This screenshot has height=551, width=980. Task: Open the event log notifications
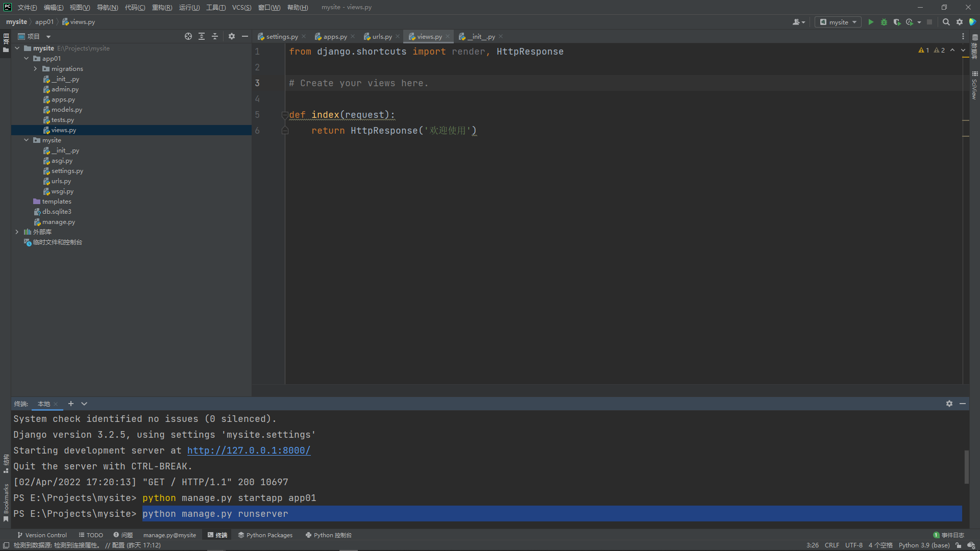(x=949, y=535)
